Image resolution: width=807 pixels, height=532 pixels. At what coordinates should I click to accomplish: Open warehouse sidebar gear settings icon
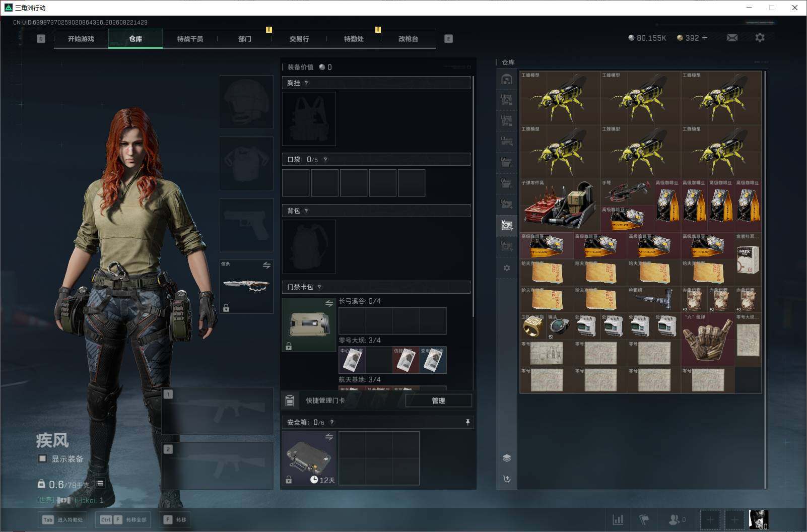click(x=507, y=268)
